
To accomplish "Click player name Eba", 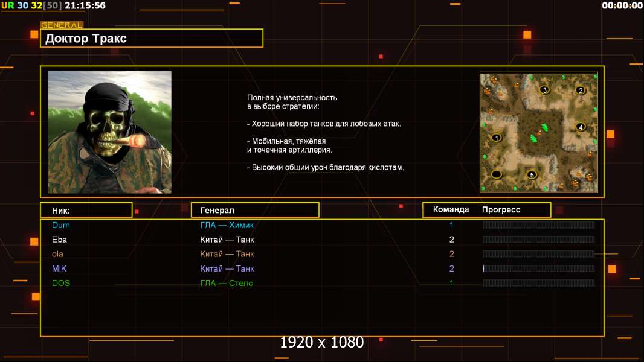I will coord(59,240).
